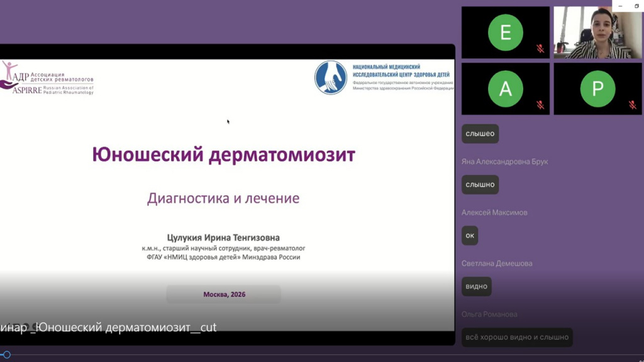
Task: Click the chat name 'Алексей Максимов'
Action: click(x=494, y=212)
